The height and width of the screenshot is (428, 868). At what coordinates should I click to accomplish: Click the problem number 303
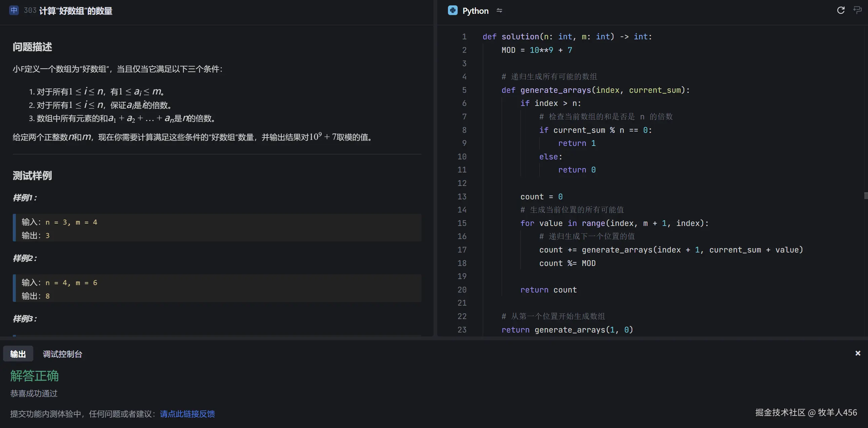30,10
